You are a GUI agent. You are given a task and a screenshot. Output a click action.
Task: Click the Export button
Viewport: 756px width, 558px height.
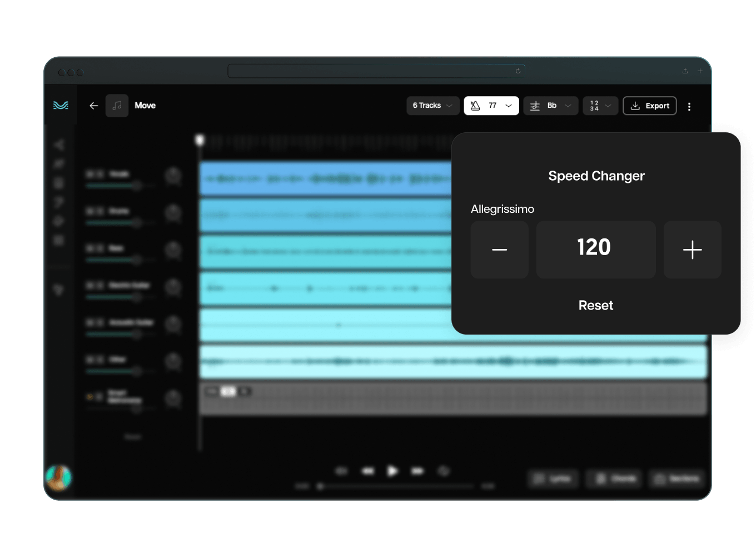click(649, 106)
